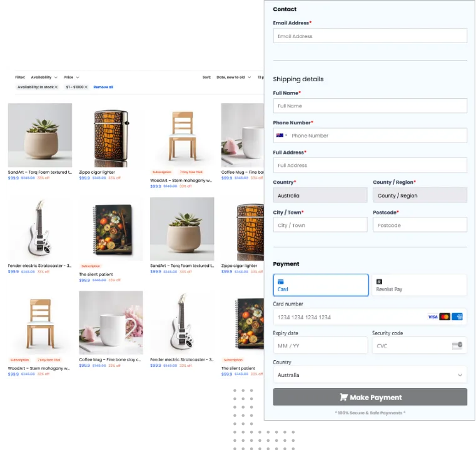
Task: Open the bottom-row Coffee Mug thumbnail
Action: [x=111, y=322]
